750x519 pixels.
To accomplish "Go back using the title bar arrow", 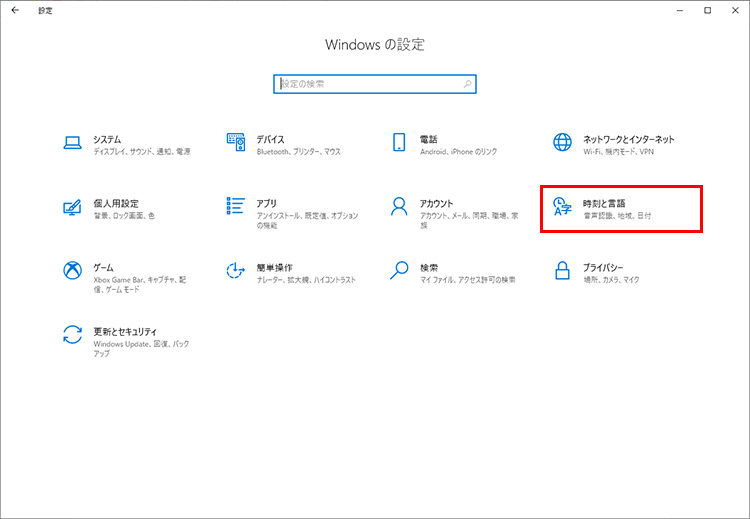I will [x=15, y=10].
